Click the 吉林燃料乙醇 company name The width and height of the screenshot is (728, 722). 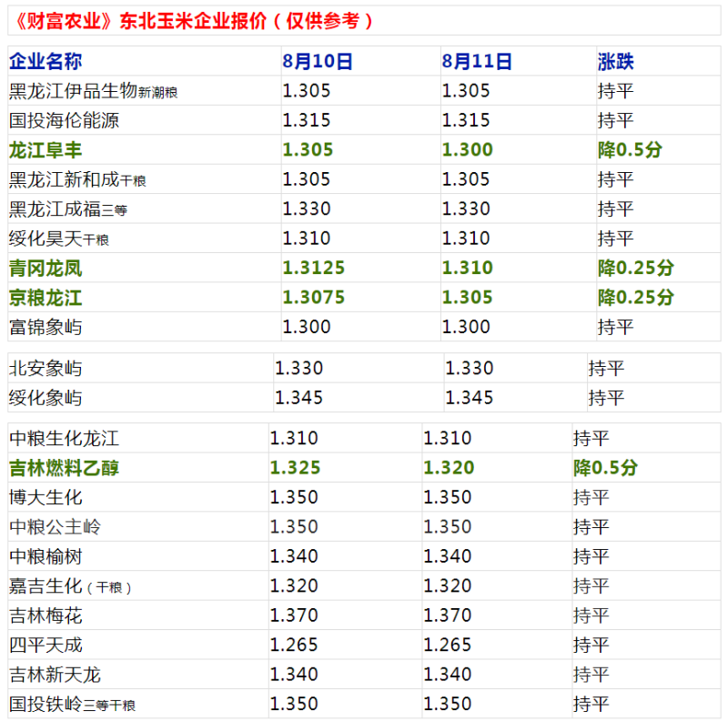point(64,468)
